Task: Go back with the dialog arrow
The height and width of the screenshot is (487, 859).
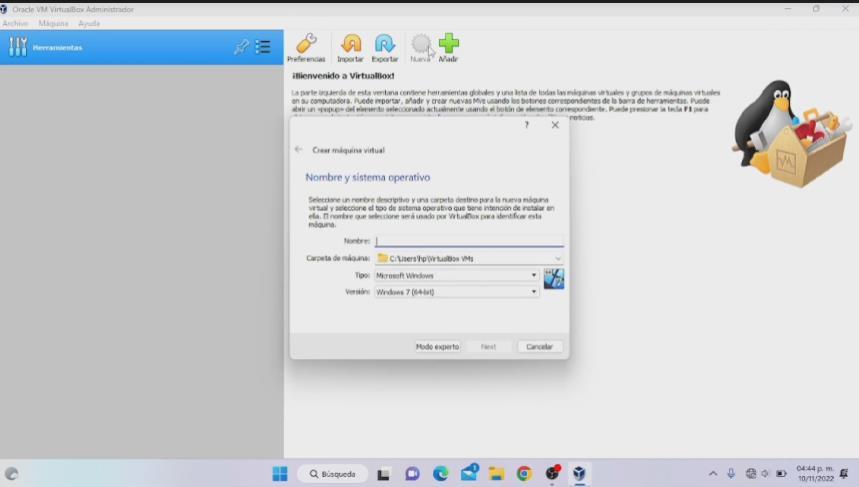Action: [299, 149]
